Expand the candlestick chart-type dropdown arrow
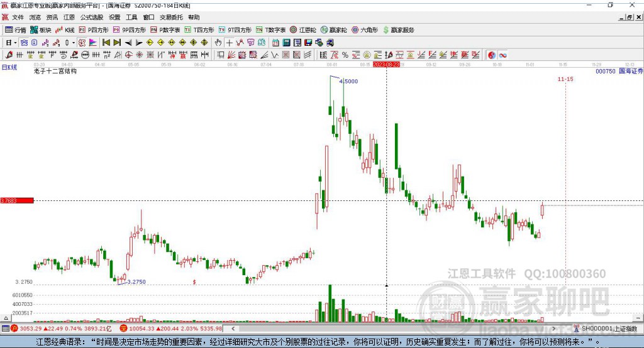The height and width of the screenshot is (348, 644). [74, 43]
